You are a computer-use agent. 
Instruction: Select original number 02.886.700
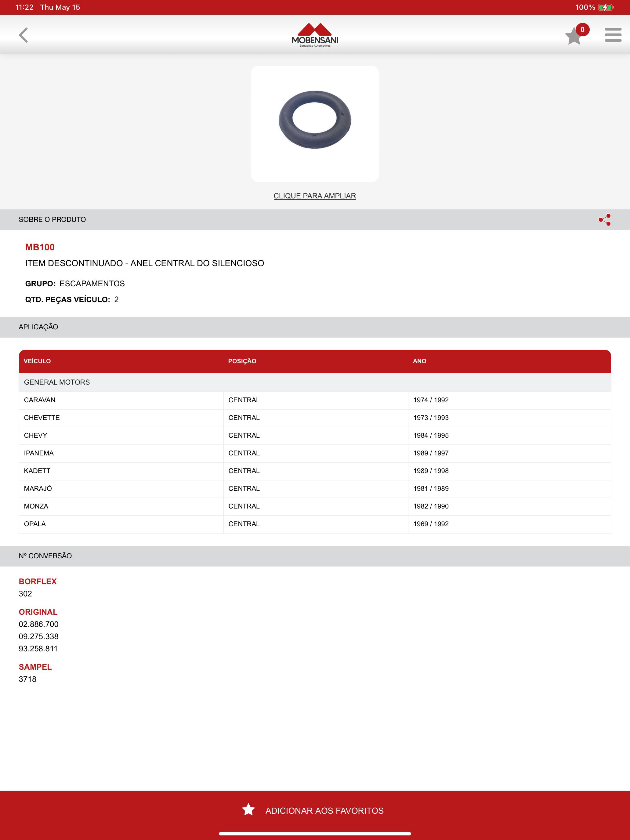[39, 624]
